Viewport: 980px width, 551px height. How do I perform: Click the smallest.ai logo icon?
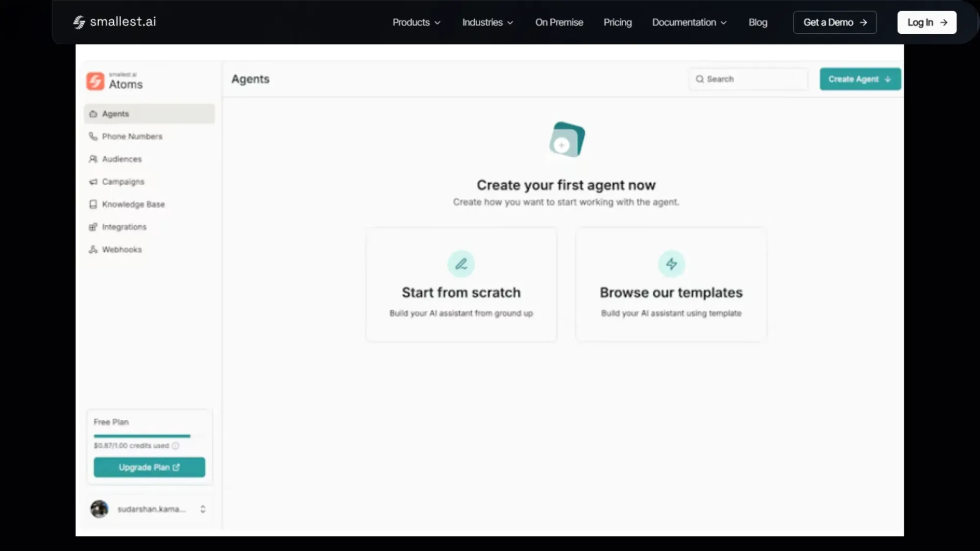point(79,22)
